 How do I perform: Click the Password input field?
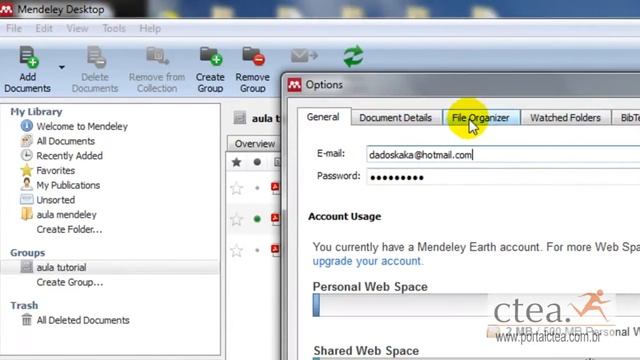pos(503,177)
